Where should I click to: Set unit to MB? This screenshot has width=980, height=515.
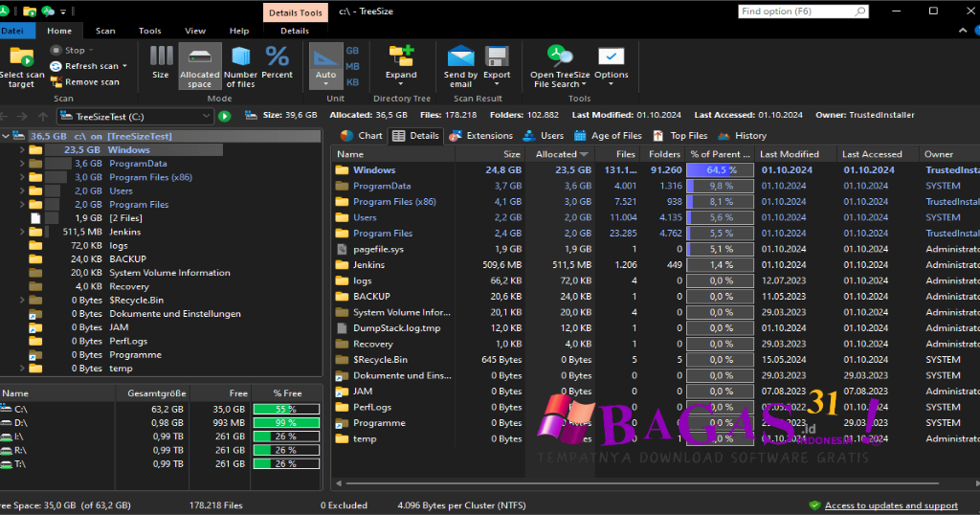tap(352, 66)
